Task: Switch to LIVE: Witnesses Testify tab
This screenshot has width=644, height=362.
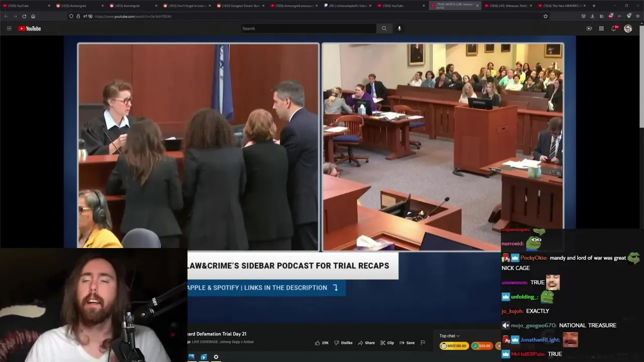Action: coord(507,6)
